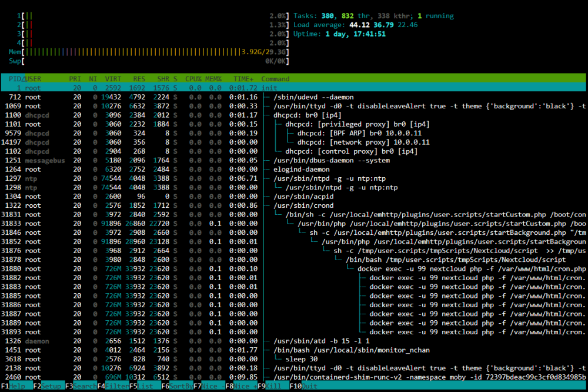The image size is (588, 392).
Task: Click the Load average values
Action: (383, 25)
